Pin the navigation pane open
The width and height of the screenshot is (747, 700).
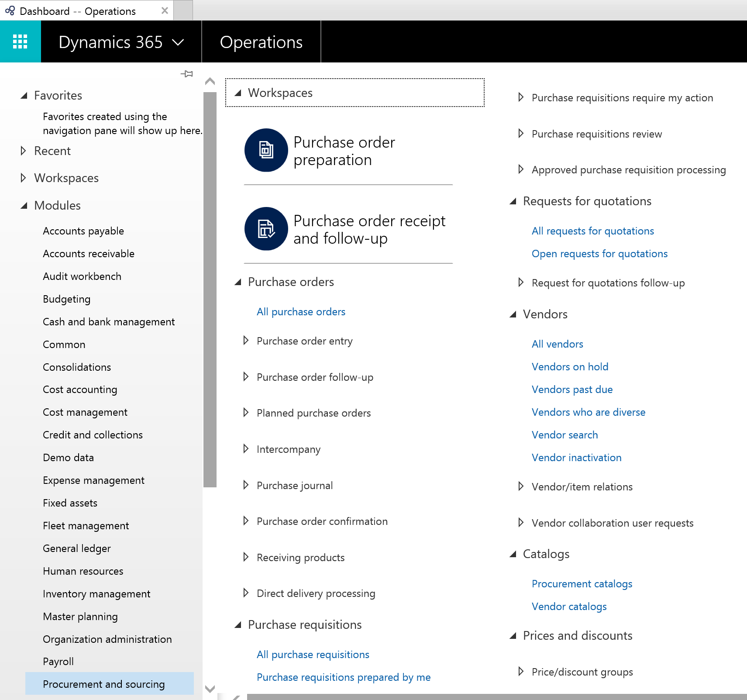[x=187, y=74]
